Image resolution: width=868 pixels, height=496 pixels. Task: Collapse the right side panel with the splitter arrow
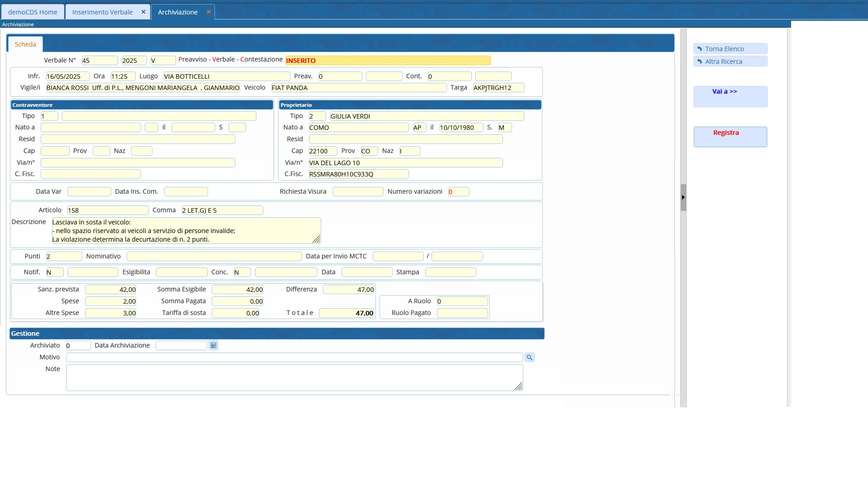[x=683, y=197]
